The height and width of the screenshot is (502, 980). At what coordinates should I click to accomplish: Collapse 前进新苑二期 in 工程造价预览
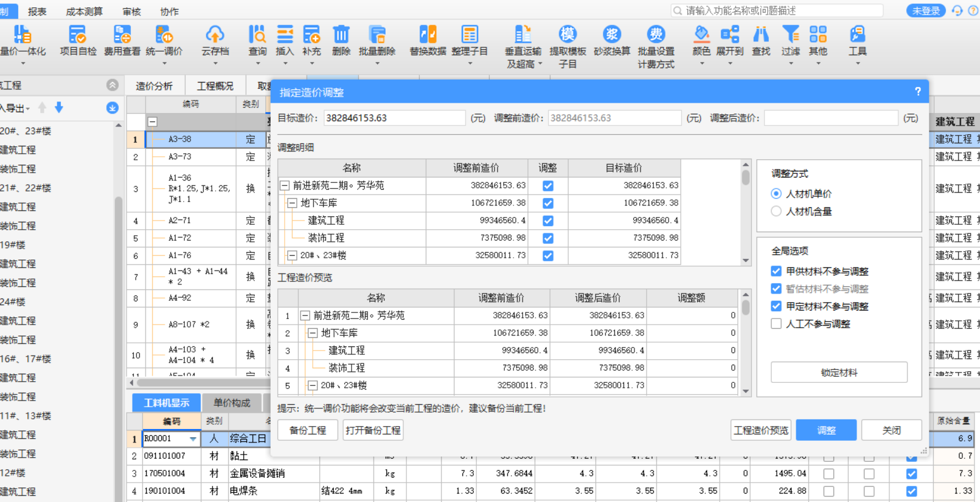(305, 315)
